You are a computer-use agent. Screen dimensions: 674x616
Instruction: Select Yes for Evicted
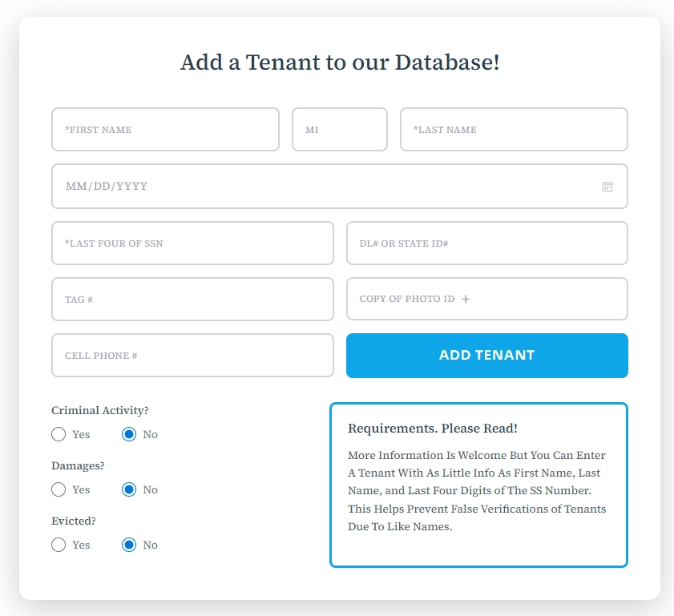tap(59, 544)
